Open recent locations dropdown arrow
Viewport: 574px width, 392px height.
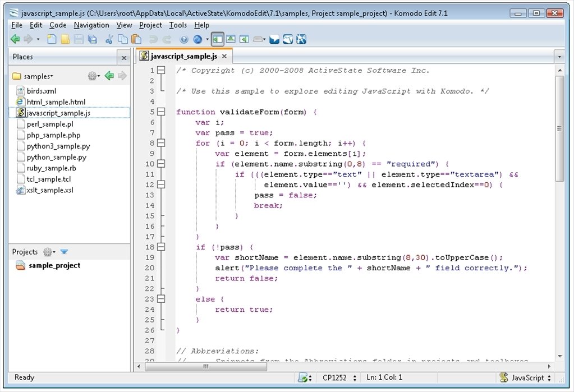38,39
